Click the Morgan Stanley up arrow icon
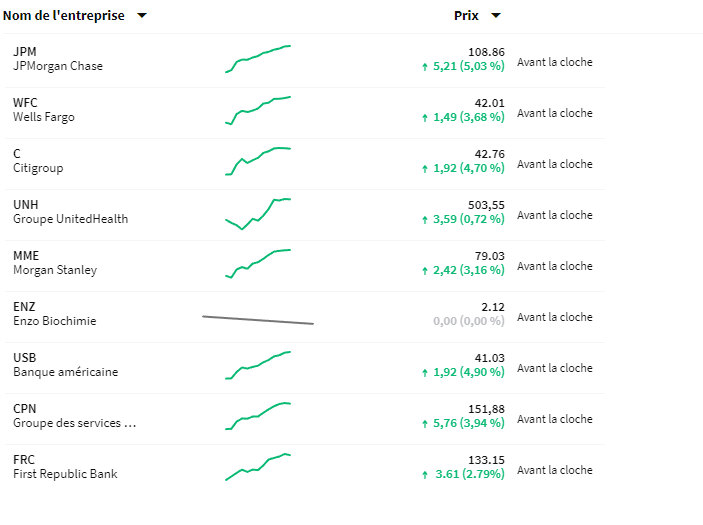The image size is (703, 525). tap(425, 271)
